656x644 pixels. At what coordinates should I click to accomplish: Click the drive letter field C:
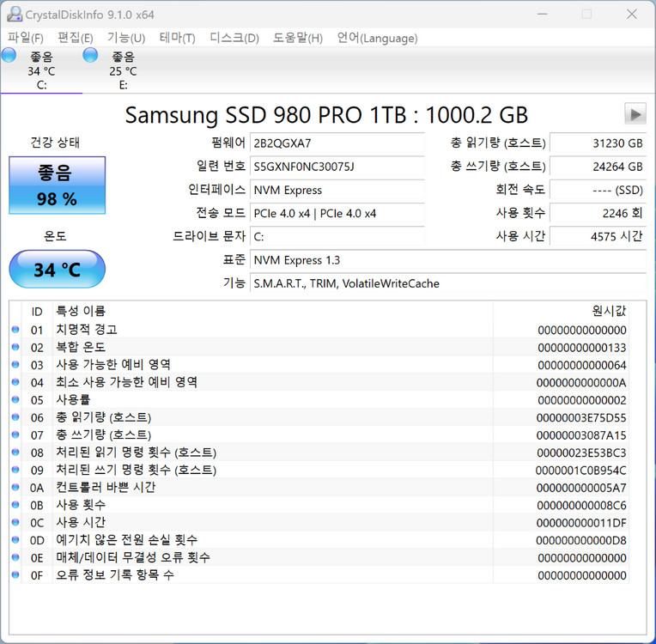click(337, 237)
